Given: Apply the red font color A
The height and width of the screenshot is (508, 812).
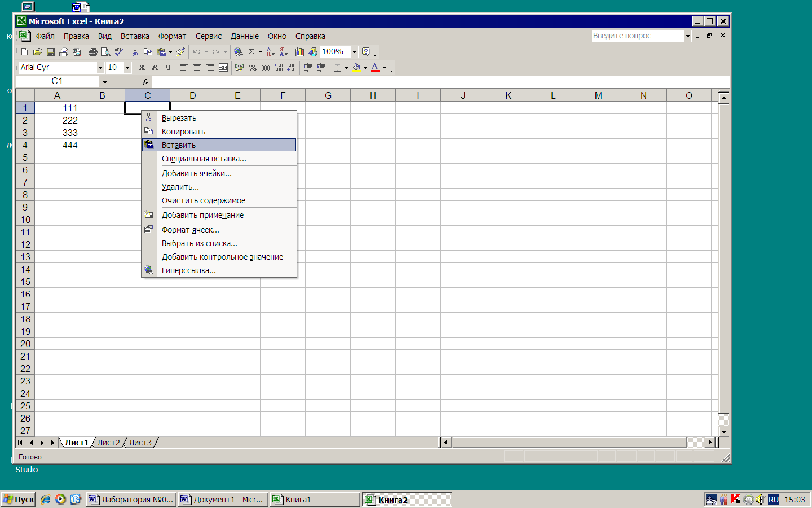Looking at the screenshot, I should [x=376, y=68].
